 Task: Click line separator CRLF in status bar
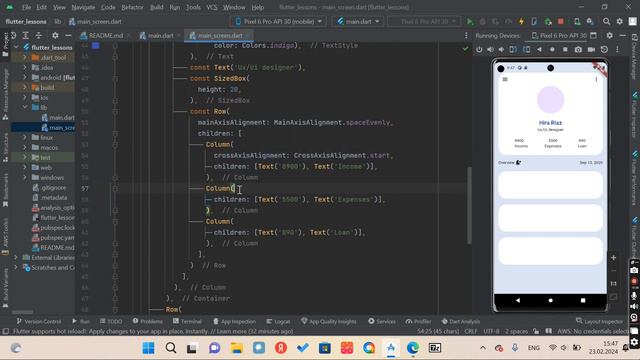pyautogui.click(x=471, y=331)
